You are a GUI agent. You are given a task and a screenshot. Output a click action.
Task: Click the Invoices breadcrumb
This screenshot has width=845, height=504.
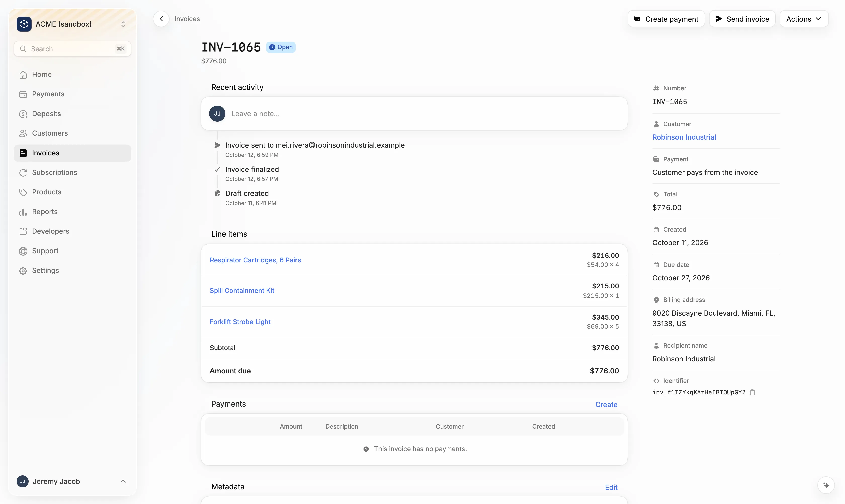(187, 19)
